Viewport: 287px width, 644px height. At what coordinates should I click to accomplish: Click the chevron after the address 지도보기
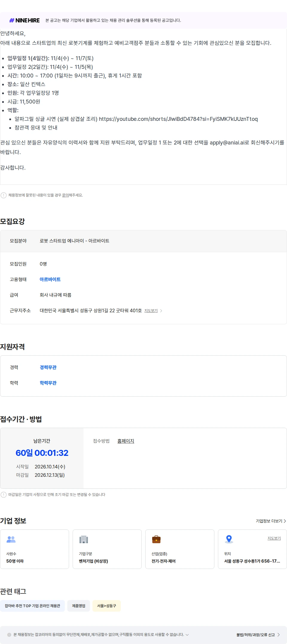tap(161, 311)
